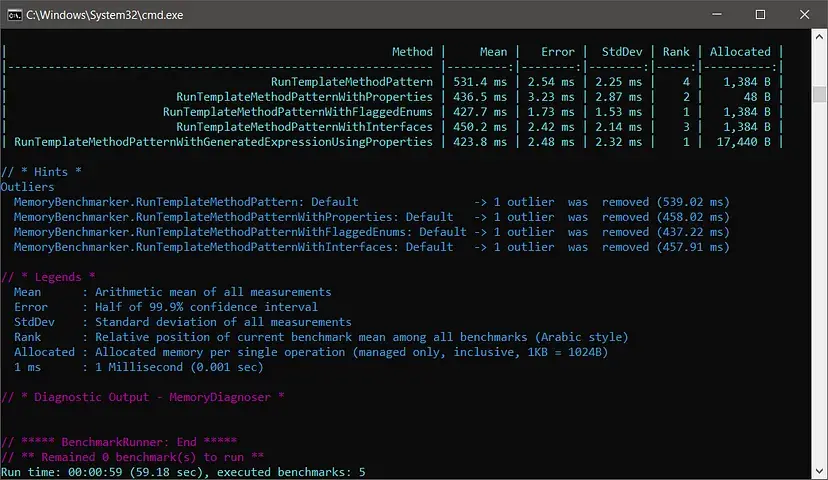The image size is (828, 480).
Task: Click the Mean column header
Action: 493,52
